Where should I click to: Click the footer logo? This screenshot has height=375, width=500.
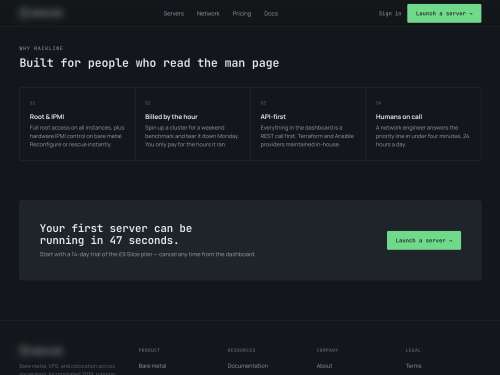pyautogui.click(x=41, y=350)
